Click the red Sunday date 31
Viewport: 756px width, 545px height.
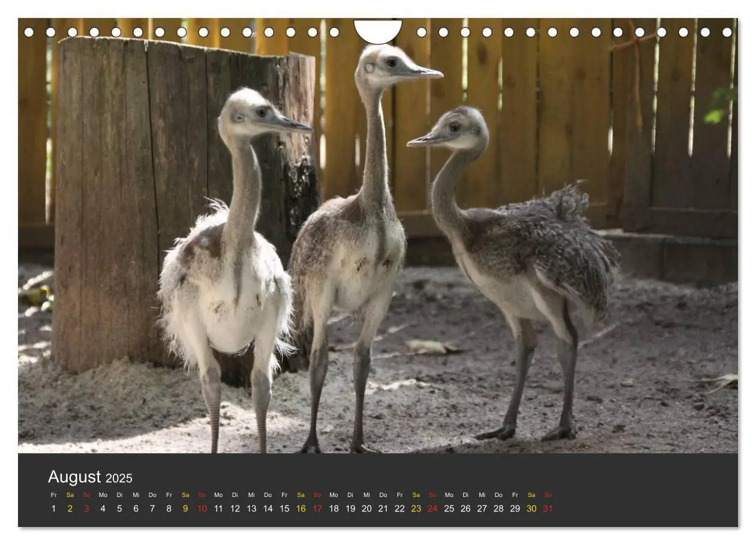(x=548, y=508)
